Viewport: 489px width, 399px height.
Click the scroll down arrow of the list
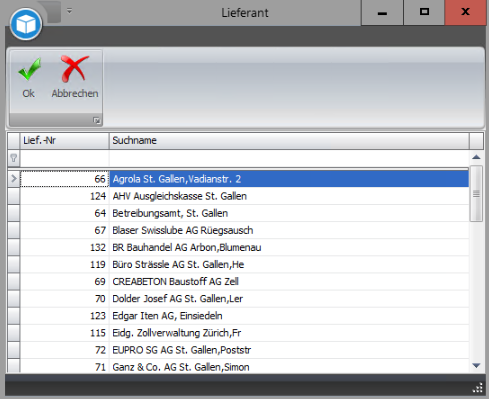pyautogui.click(x=476, y=366)
